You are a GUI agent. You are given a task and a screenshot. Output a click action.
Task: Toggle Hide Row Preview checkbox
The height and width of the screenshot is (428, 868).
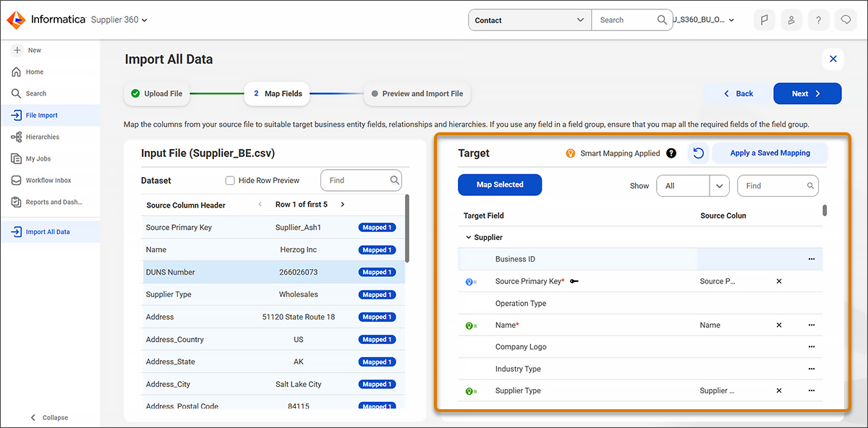pyautogui.click(x=230, y=180)
